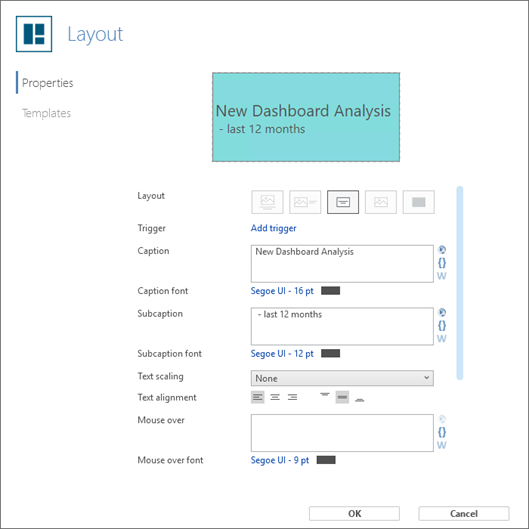529x529 pixels.
Task: Choose the image-only layout option
Action: (381, 202)
